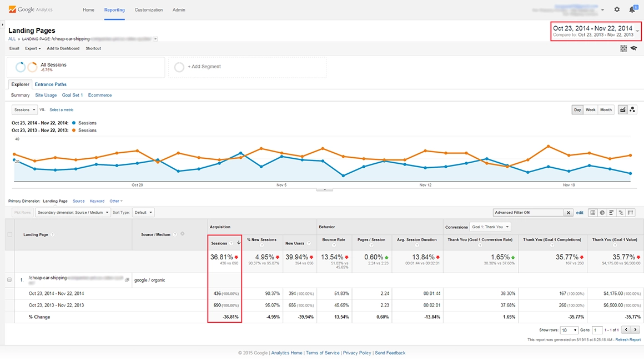
Task: Clear the Advanced Filter with X
Action: 568,213
